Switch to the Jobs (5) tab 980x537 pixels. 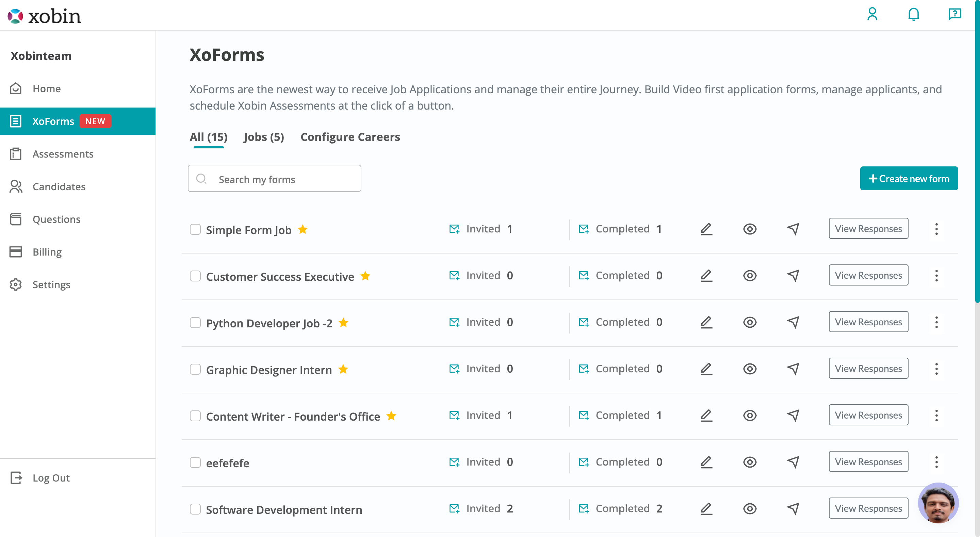(x=264, y=137)
